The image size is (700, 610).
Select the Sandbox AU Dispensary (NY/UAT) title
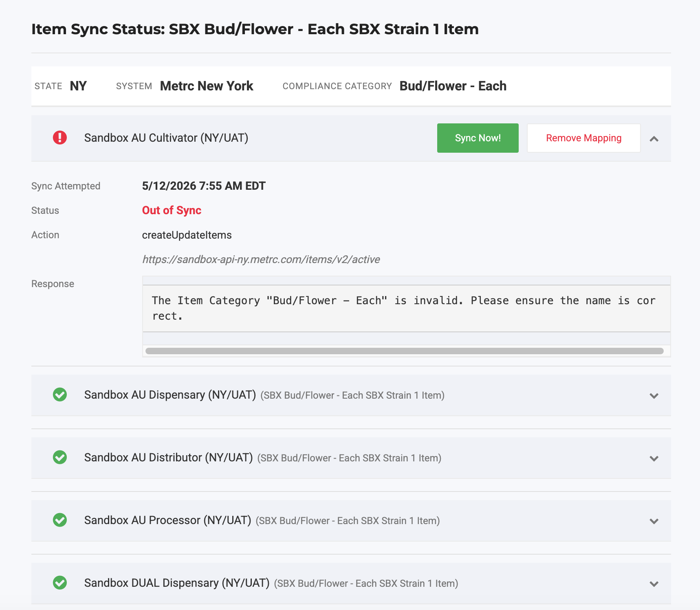(x=170, y=395)
